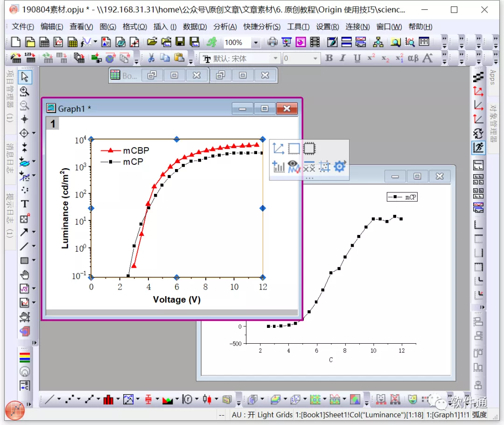Select the Pointer tool in Tools toolbar
Viewport: 504px width, 425px height.
coord(24,77)
